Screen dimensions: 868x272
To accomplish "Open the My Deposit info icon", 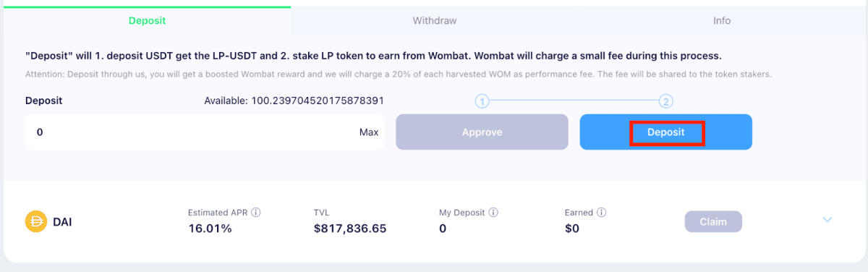I will pos(493,213).
